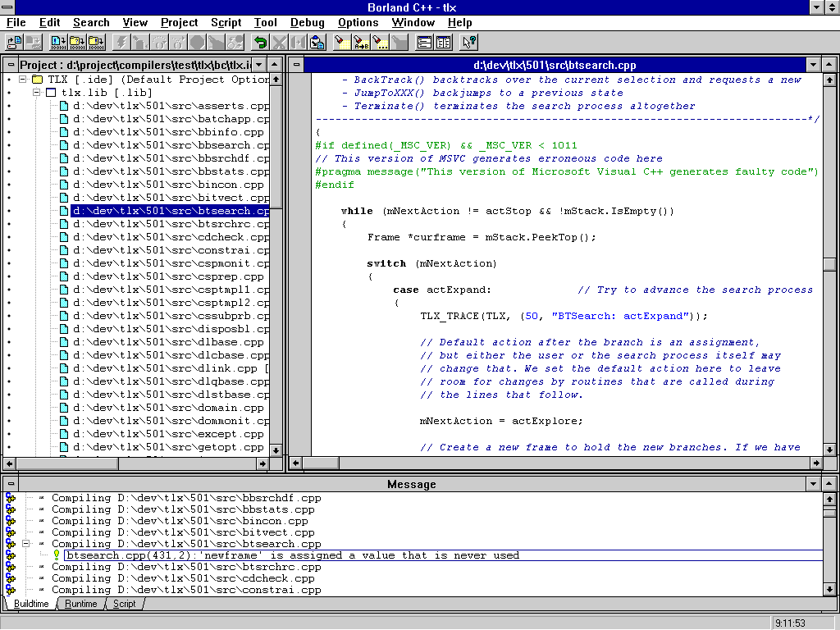Click the Project tree horizontal scrollbar thumb
This screenshot has height=630, width=840.
tap(67, 463)
